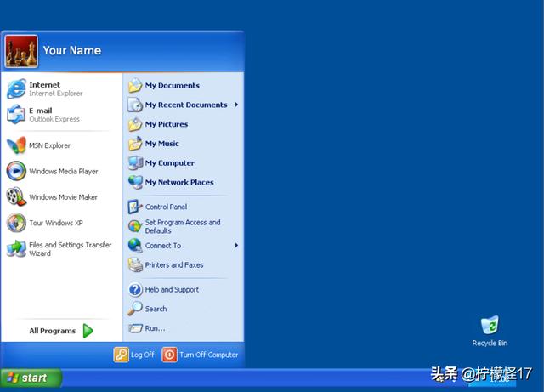Click the Start button on taskbar
Viewport: 544px width, 392px height.
coord(31,378)
